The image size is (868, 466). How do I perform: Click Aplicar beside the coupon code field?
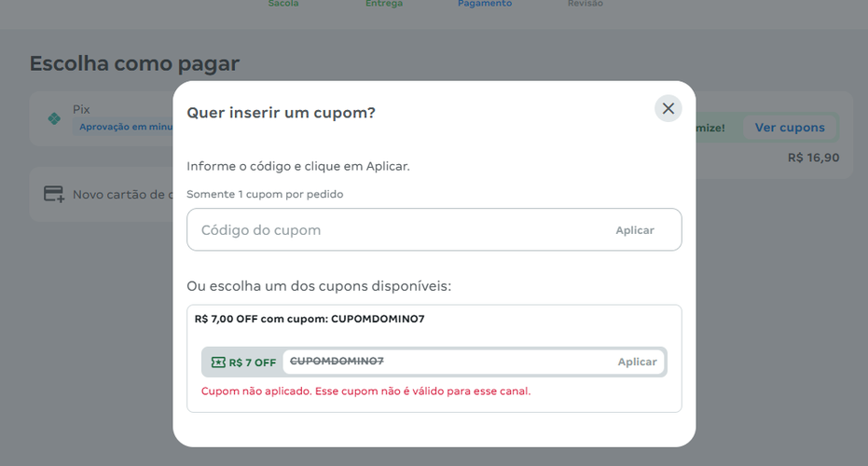tap(635, 230)
